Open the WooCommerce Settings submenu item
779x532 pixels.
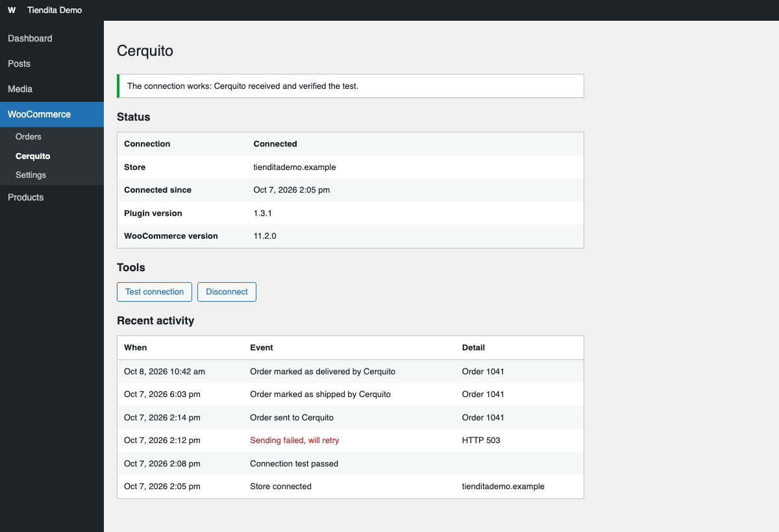(52, 175)
